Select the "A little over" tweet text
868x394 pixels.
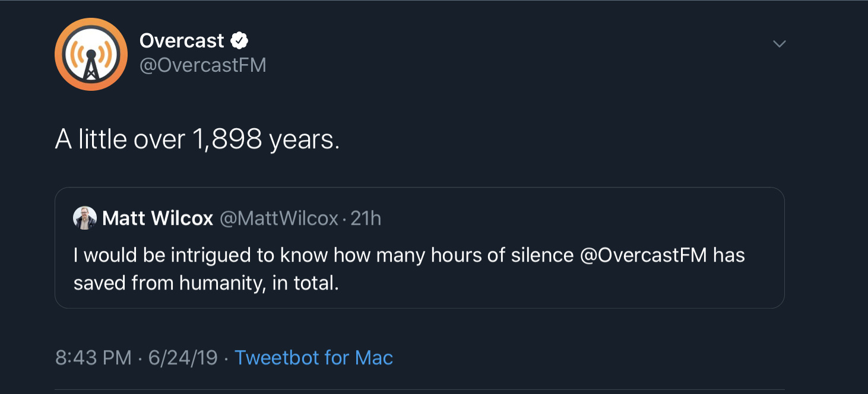pos(121,139)
